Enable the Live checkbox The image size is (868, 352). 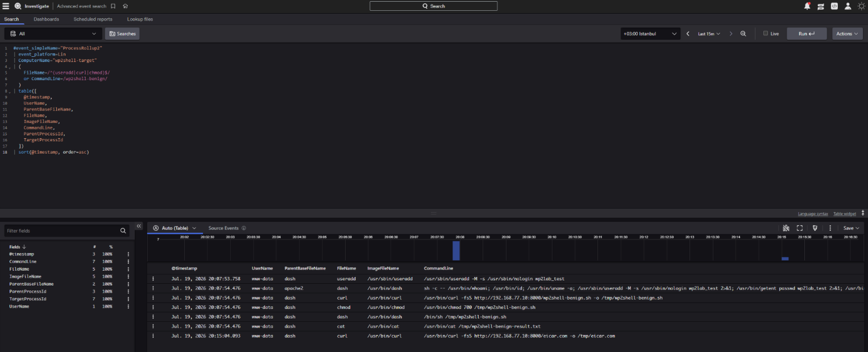765,34
